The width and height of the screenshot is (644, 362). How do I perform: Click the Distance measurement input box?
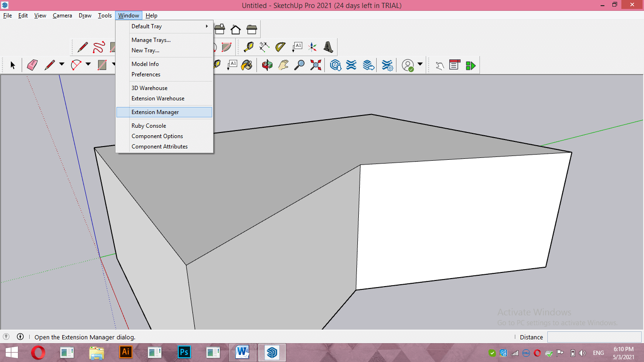(x=594, y=337)
